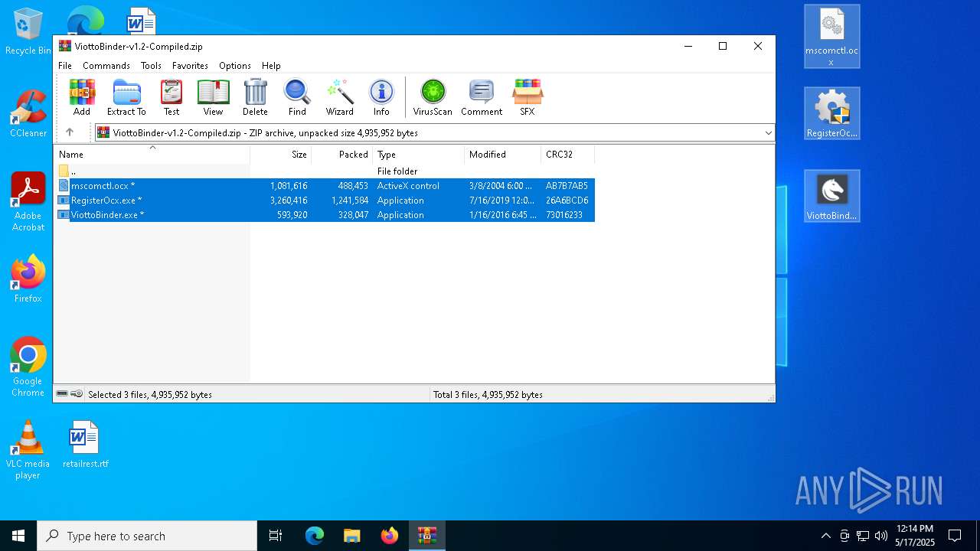Open the Comment tool

tap(482, 97)
